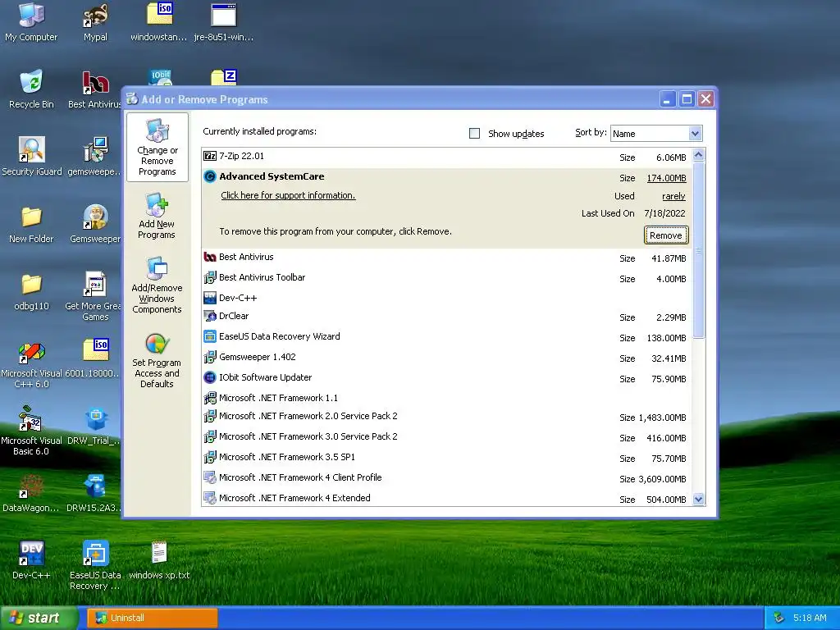Open the Start menu

pyautogui.click(x=39, y=618)
